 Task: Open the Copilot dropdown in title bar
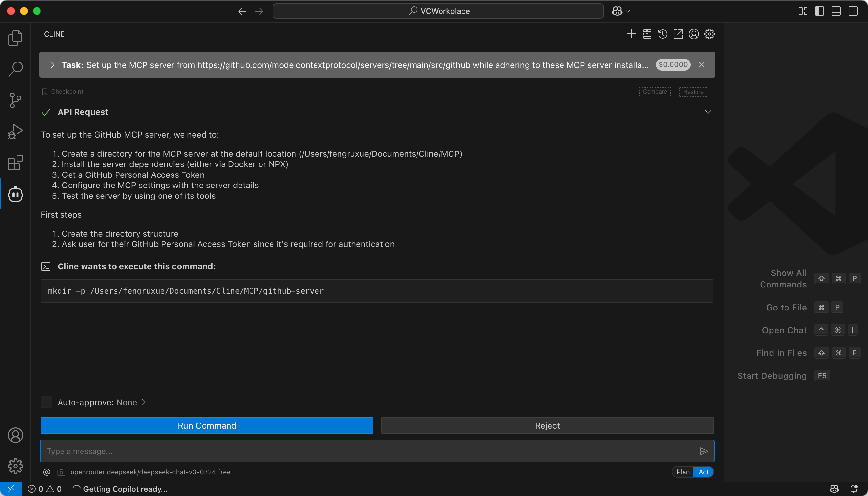point(620,11)
